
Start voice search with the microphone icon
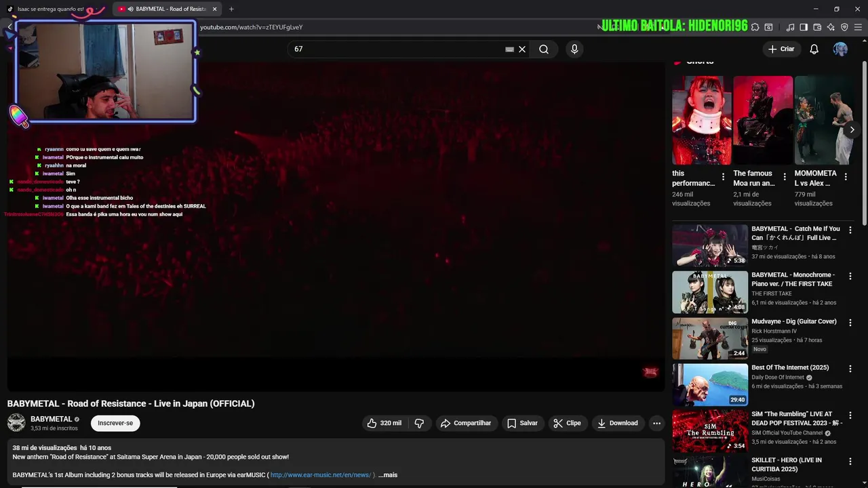[x=574, y=49]
